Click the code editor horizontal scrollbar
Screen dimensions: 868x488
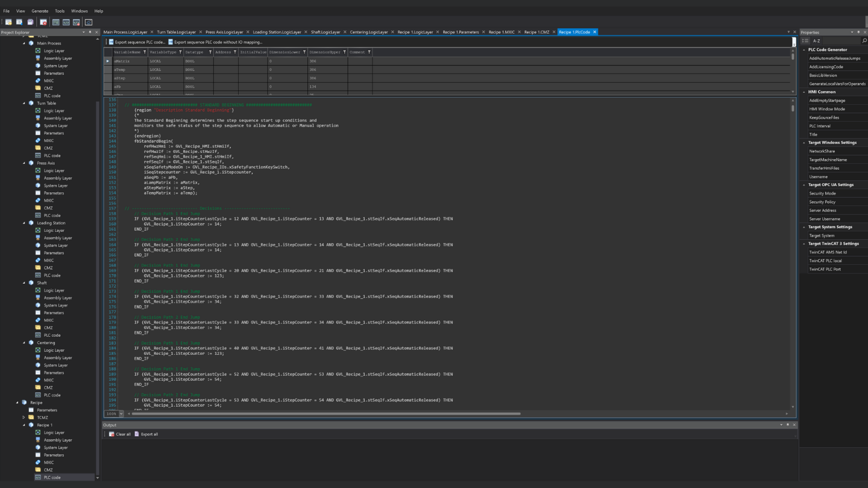point(325,414)
